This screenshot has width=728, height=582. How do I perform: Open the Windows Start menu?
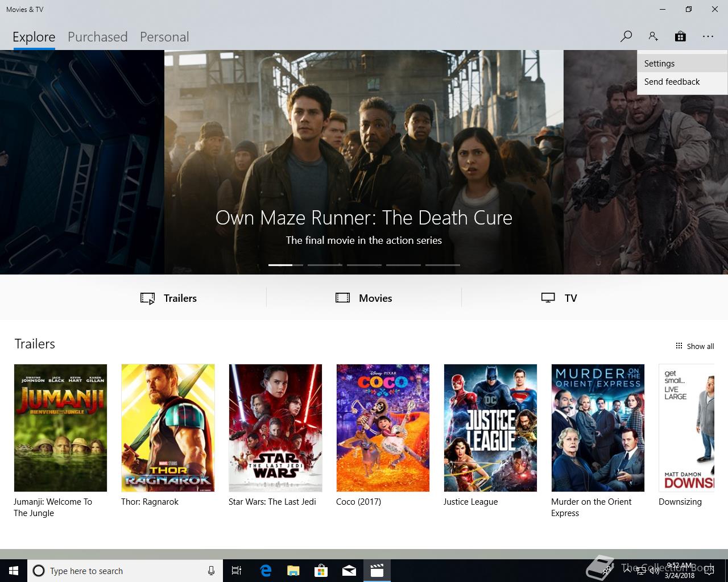tap(14, 571)
